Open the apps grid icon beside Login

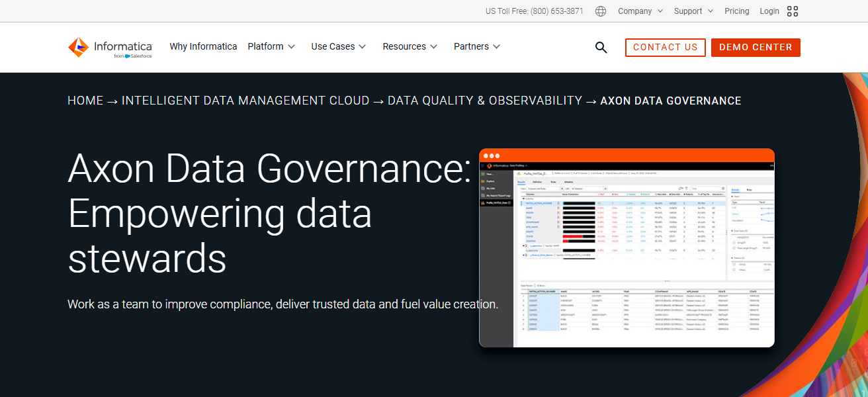click(x=793, y=11)
